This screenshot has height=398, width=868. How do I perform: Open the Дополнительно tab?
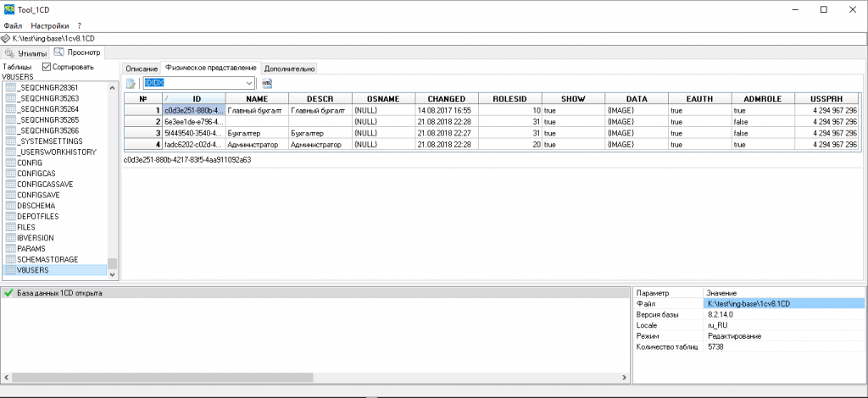click(289, 68)
